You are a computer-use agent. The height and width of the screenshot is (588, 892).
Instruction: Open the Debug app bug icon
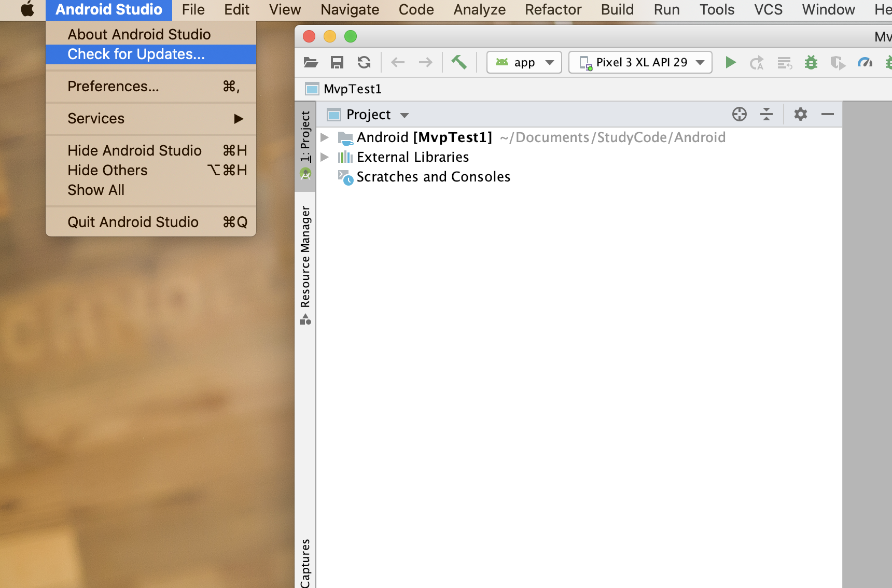point(811,62)
